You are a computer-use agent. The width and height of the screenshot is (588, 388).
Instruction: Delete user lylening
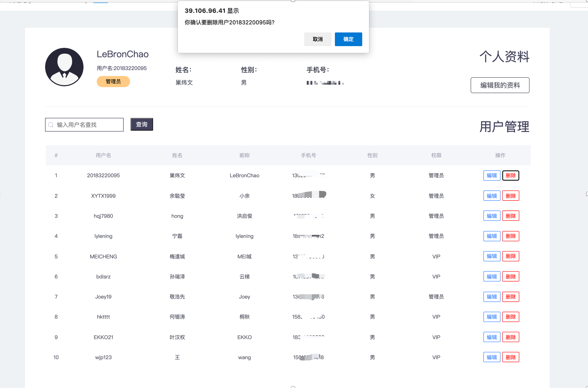[510, 236]
